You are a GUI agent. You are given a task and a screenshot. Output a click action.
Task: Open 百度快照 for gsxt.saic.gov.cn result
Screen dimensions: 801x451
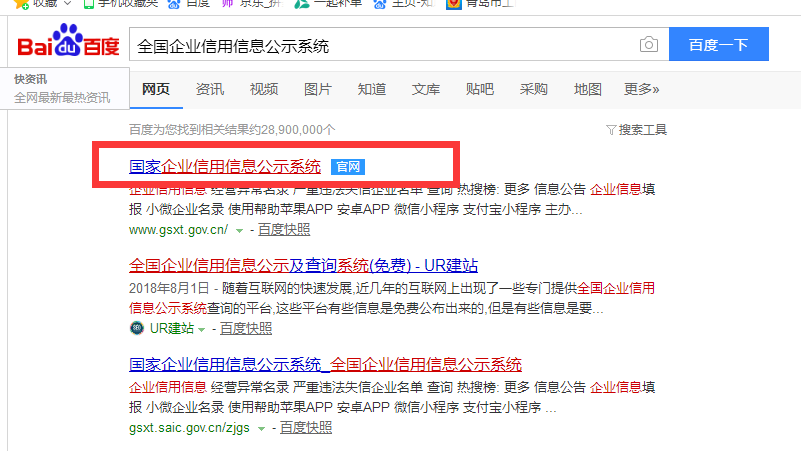(306, 428)
